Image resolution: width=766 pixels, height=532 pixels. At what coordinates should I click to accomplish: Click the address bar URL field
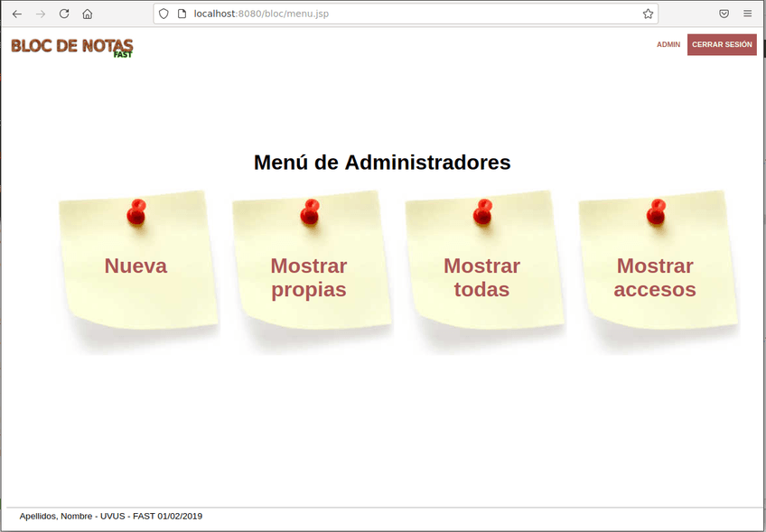[x=406, y=14]
